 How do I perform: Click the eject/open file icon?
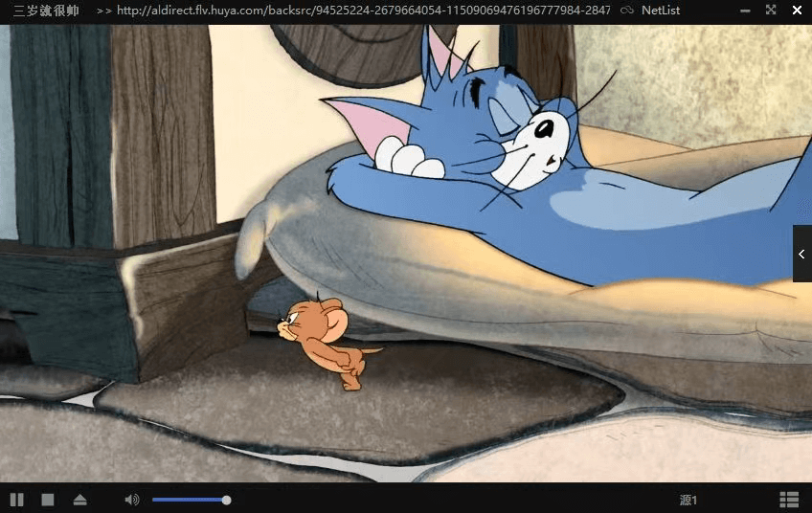coord(79,500)
